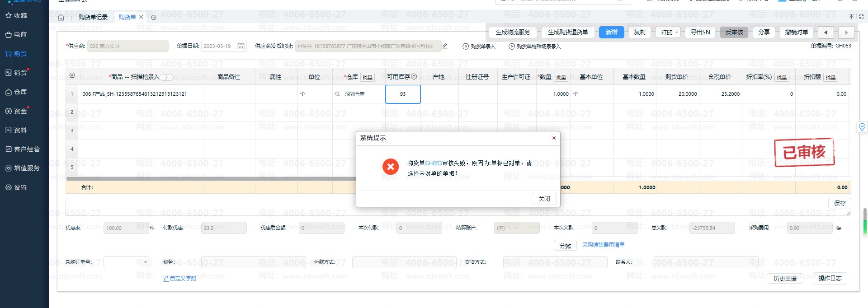This screenshot has width=868, height=308.
Task: Open the tab list dropdown circle arrow
Action: (x=154, y=18)
